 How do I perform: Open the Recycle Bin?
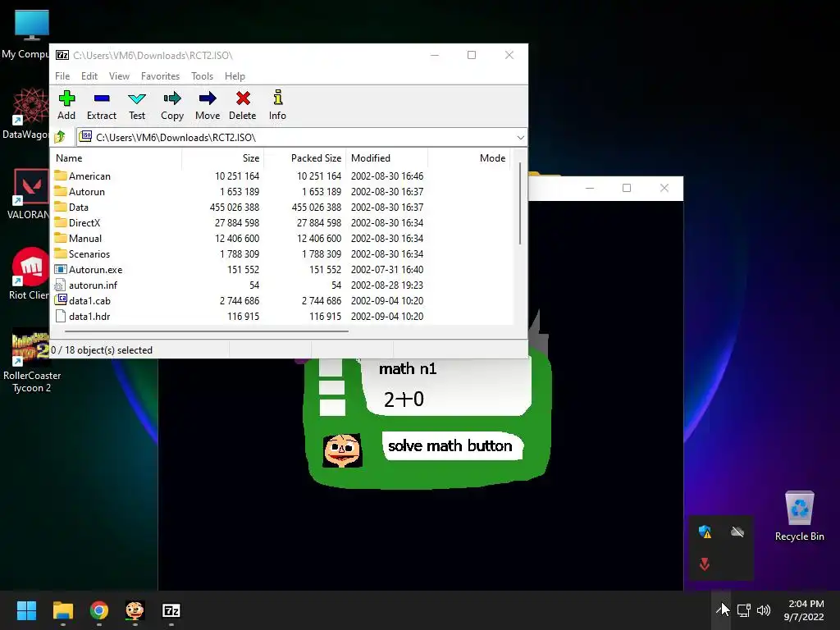coord(799,516)
